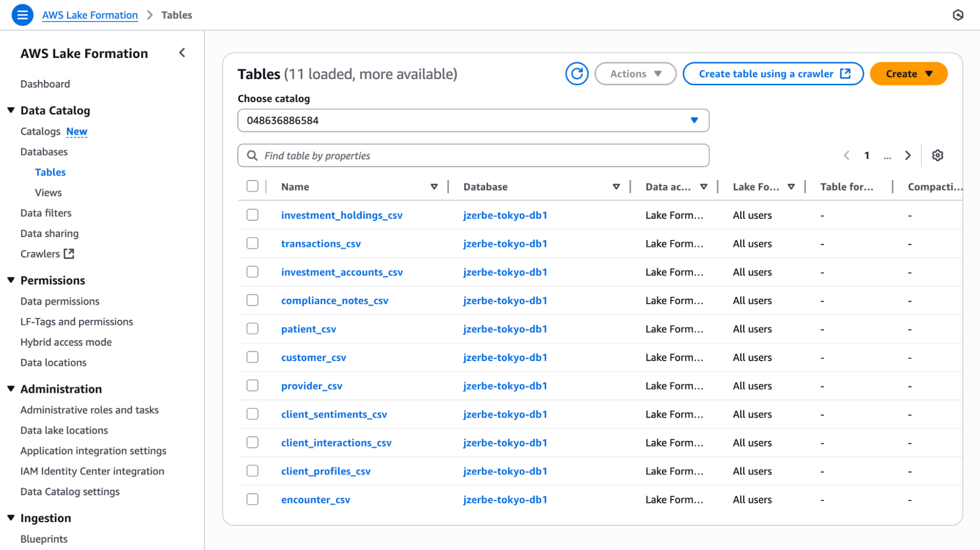Follow AWS Lake Formation breadcrumb link
This screenshot has width=980, height=550.
click(90, 15)
